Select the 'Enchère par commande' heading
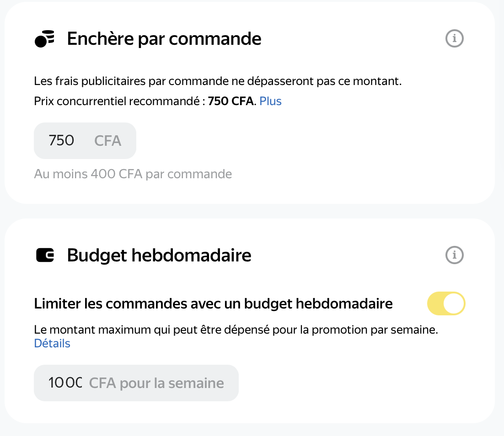Screen dimensions: 504x436 (164, 39)
